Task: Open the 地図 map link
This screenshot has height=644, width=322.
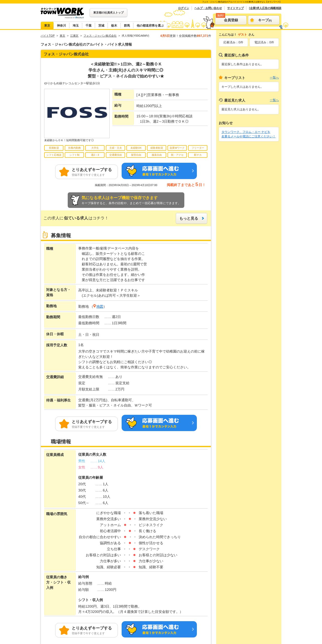Action: 100,306
